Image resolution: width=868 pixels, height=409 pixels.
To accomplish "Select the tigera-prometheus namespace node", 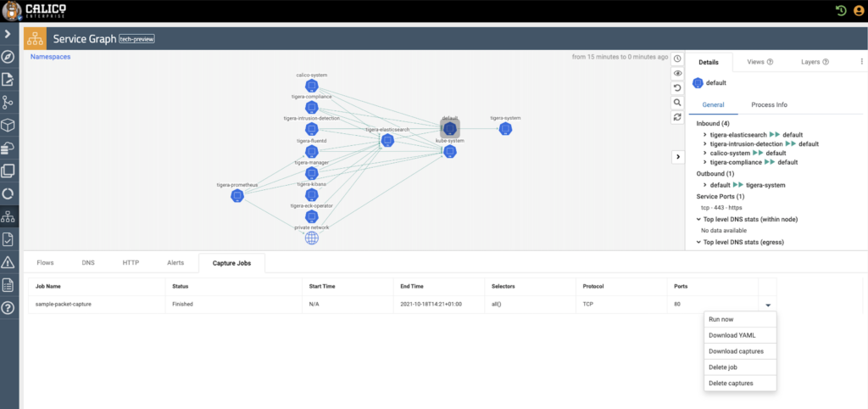I will click(237, 196).
